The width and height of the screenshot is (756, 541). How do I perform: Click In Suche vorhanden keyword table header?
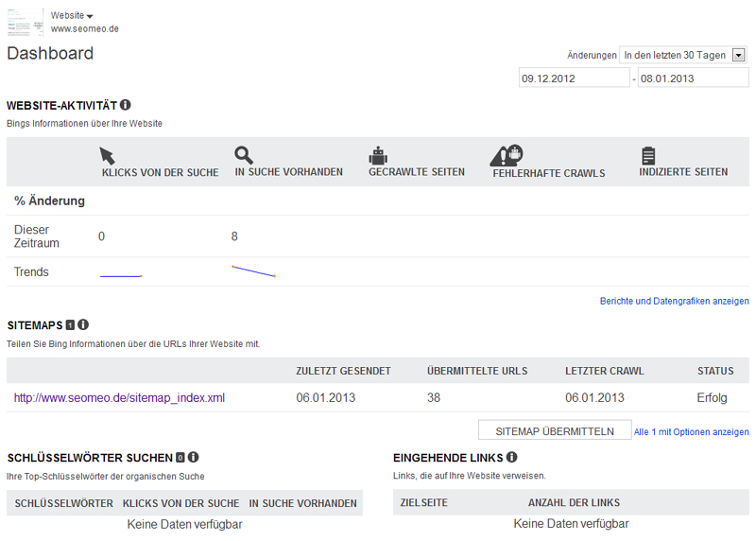coord(302,503)
